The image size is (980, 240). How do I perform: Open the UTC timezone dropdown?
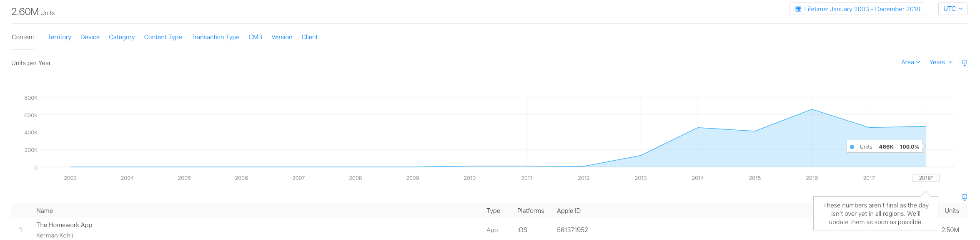[x=952, y=9]
